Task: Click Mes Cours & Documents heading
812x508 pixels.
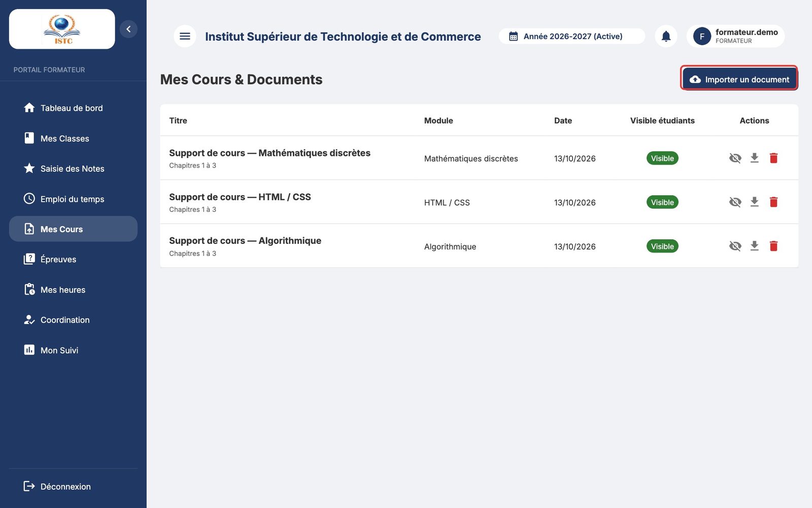Action: point(241,80)
